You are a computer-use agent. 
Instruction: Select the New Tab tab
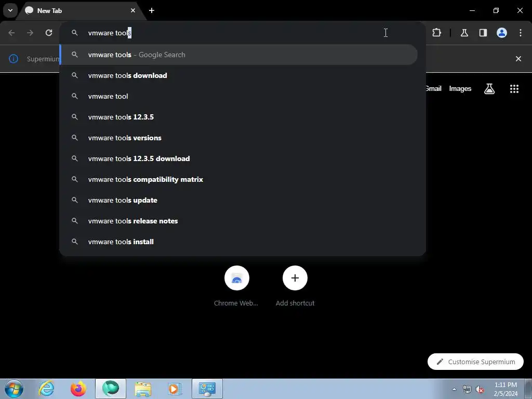point(81,10)
